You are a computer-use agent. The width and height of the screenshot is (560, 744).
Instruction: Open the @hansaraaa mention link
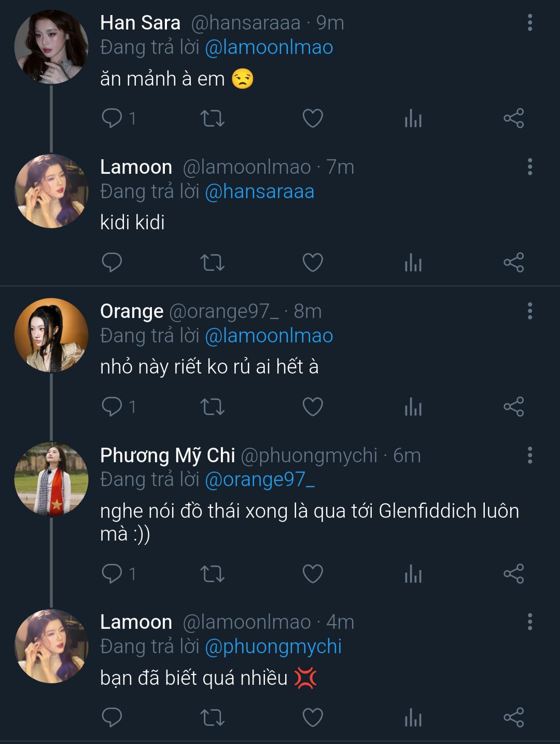[x=259, y=192]
